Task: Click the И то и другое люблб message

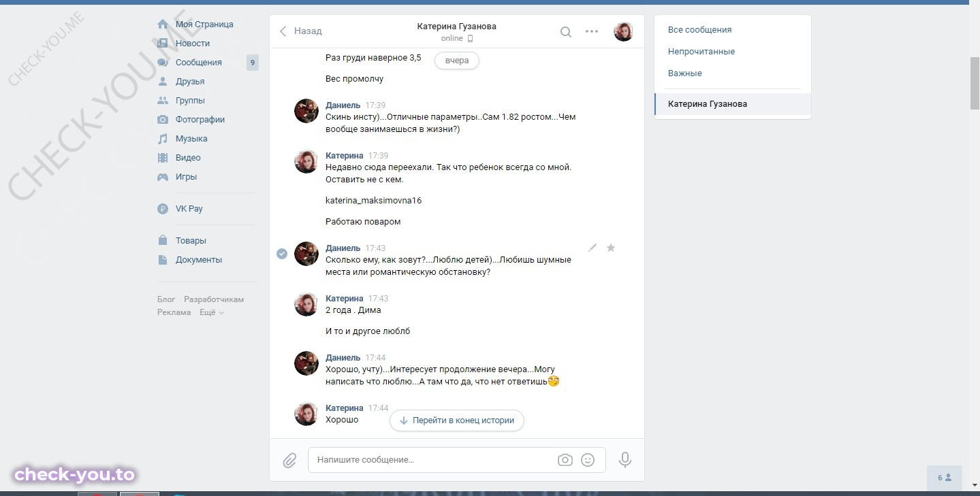Action: point(368,331)
